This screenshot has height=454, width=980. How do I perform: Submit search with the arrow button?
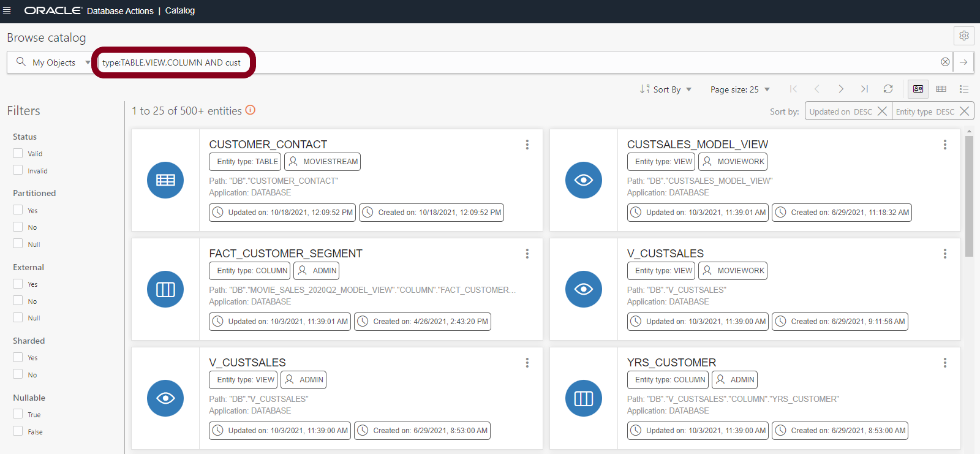pyautogui.click(x=963, y=62)
